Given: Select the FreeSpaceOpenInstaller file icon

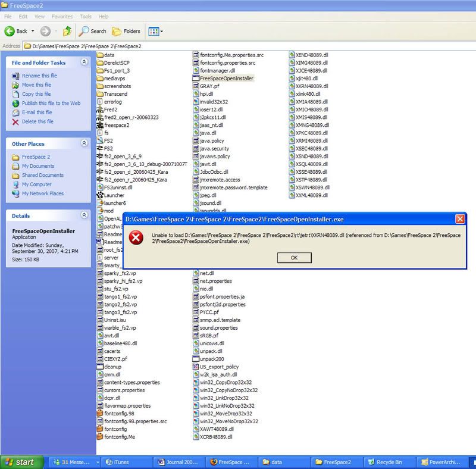Looking at the screenshot, I should 196,79.
